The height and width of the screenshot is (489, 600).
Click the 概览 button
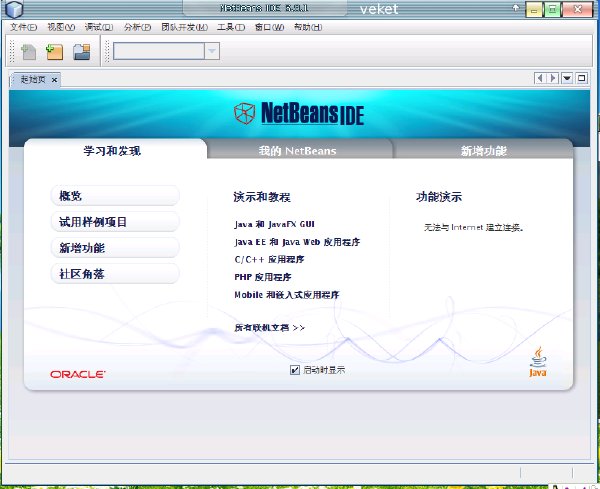click(x=115, y=196)
